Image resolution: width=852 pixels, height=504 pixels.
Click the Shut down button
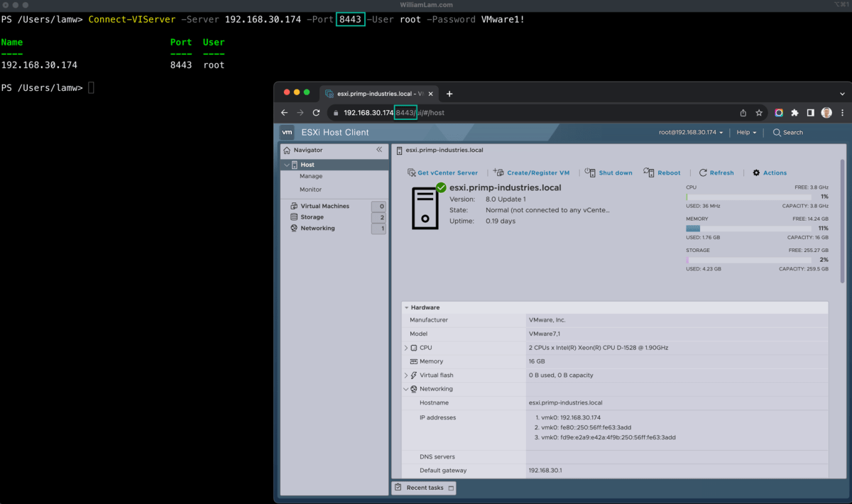coord(609,172)
